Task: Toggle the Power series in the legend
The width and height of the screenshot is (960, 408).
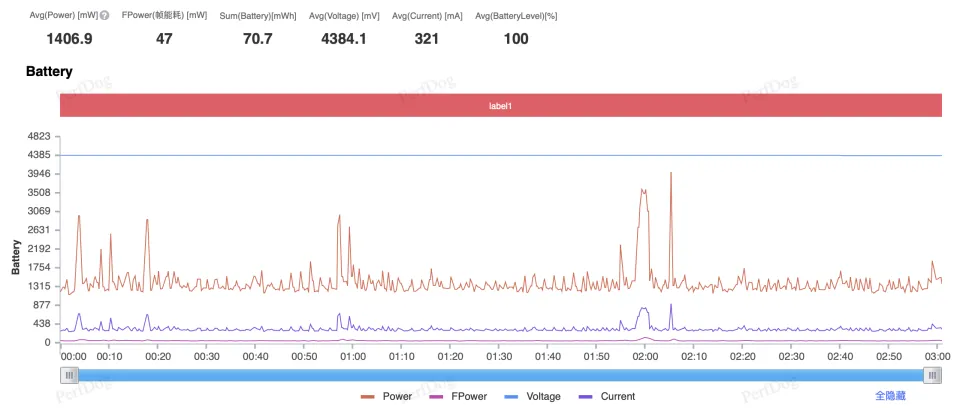Action: (x=388, y=396)
